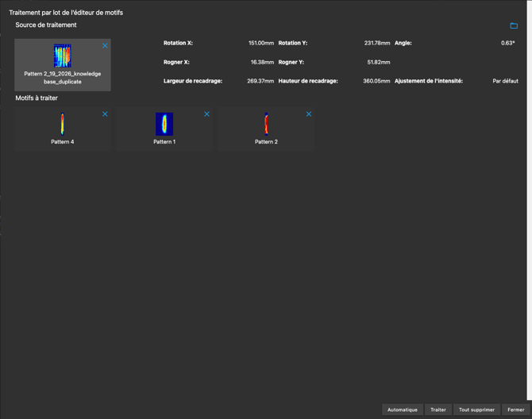The height and width of the screenshot is (419, 532).
Task: Remove Pattern 4 using its X icon
Action: 105,114
